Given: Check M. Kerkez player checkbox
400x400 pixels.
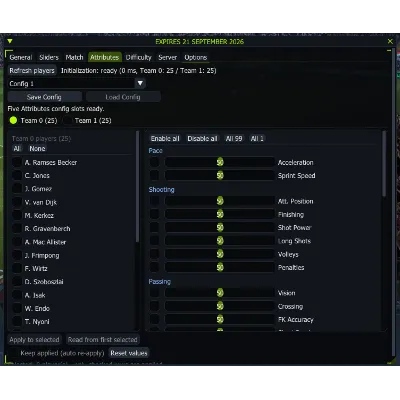Looking at the screenshot, I should pos(17,215).
